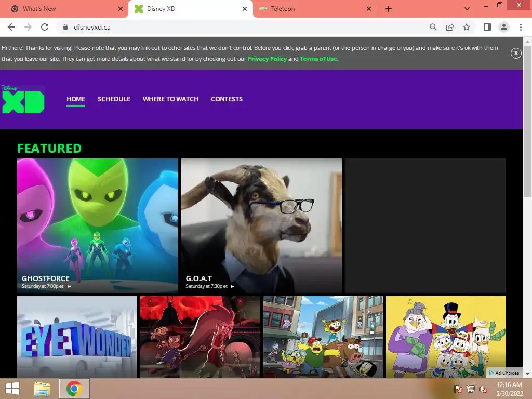Open the red demon cartoon tile
The height and width of the screenshot is (399, 532).
[200, 337]
